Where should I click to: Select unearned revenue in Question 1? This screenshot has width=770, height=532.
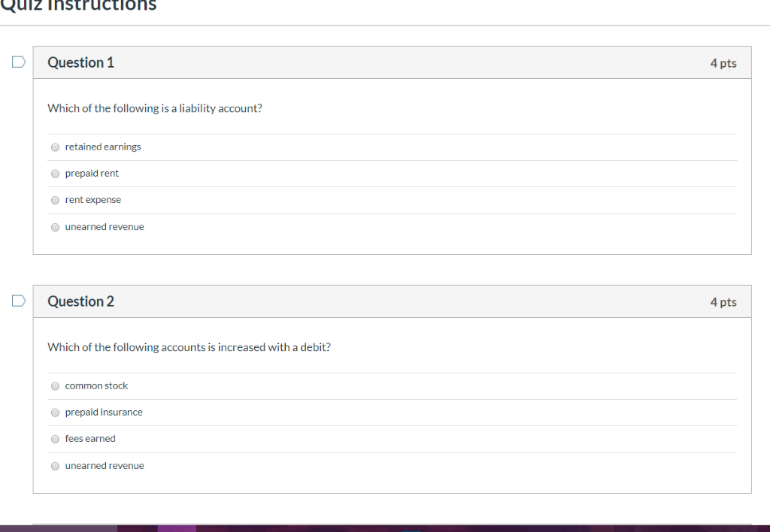coord(55,227)
